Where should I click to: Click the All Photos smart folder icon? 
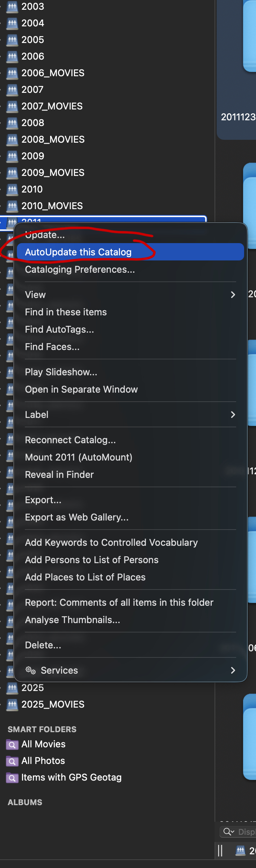12,761
